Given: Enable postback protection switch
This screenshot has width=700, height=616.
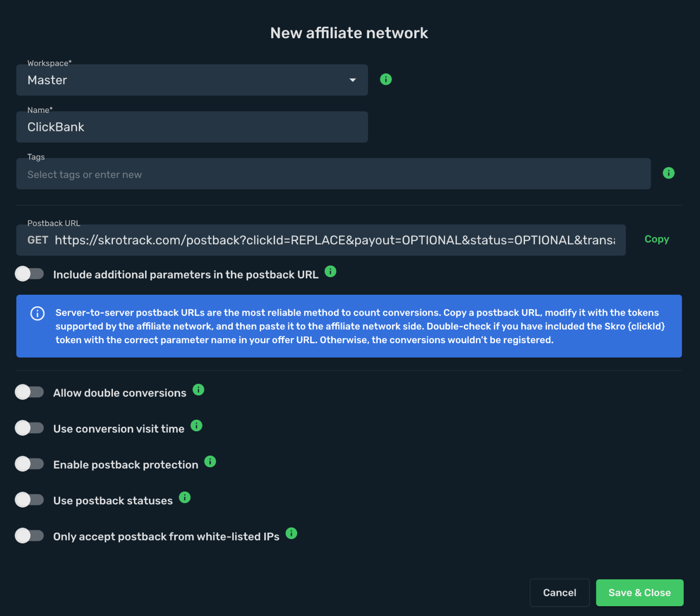Looking at the screenshot, I should [29, 464].
